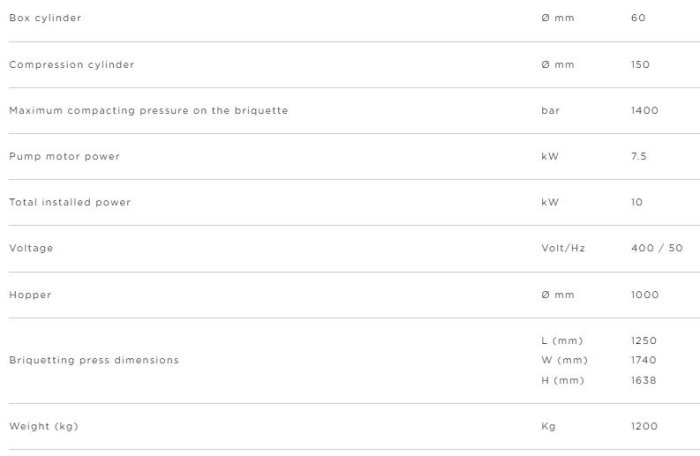Click the "Compression cylinder" label
Screen dimensions: 700x456
click(x=71, y=64)
